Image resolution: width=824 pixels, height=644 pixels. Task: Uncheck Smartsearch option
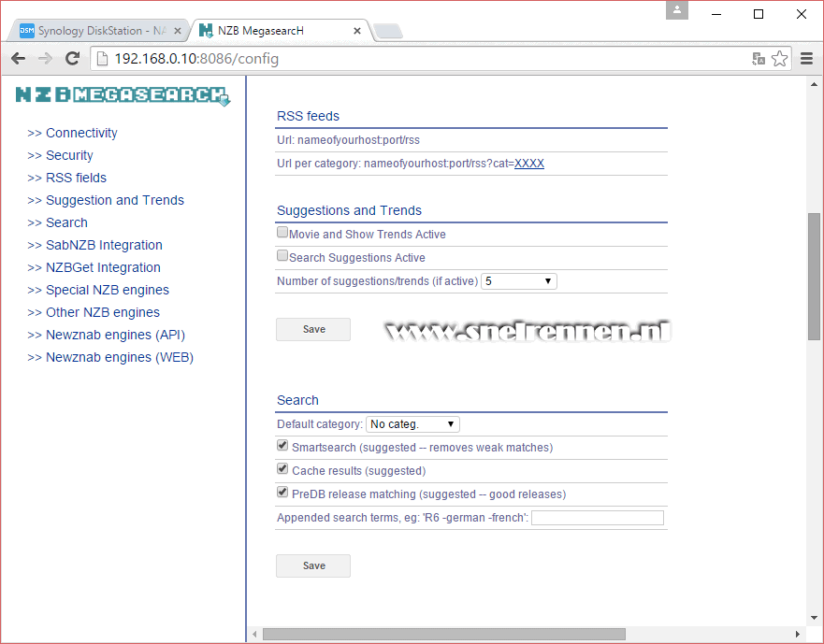point(282,446)
